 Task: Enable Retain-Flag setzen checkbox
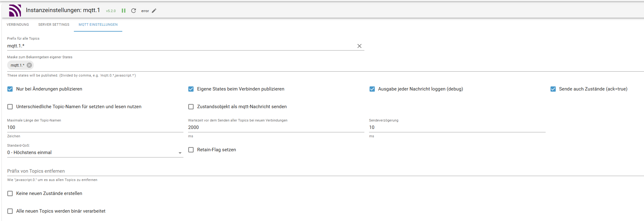click(x=191, y=150)
